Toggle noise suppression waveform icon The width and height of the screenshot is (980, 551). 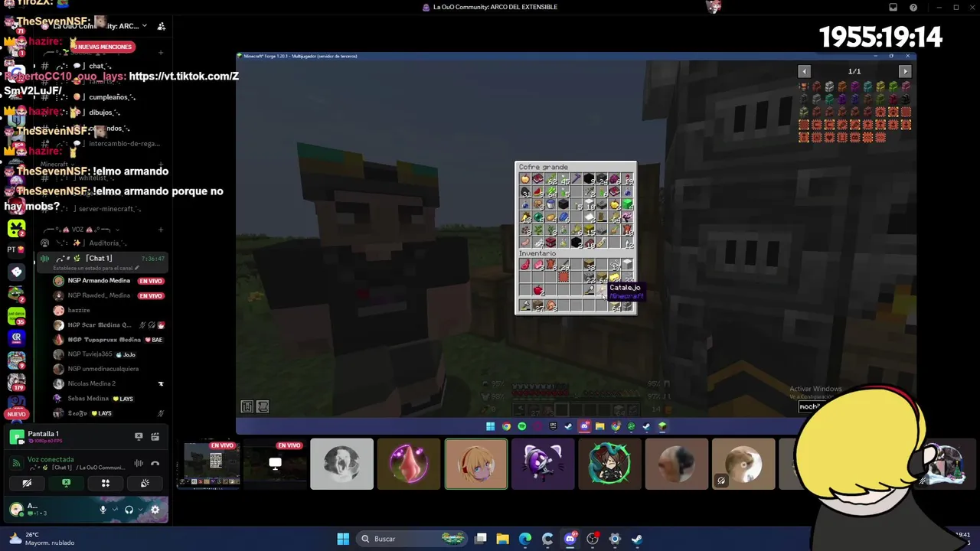(139, 463)
